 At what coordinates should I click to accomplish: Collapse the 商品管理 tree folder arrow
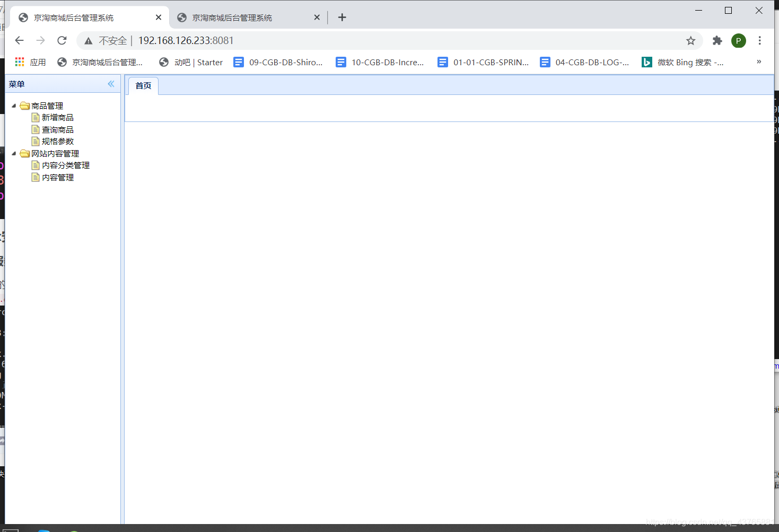pyautogui.click(x=14, y=106)
